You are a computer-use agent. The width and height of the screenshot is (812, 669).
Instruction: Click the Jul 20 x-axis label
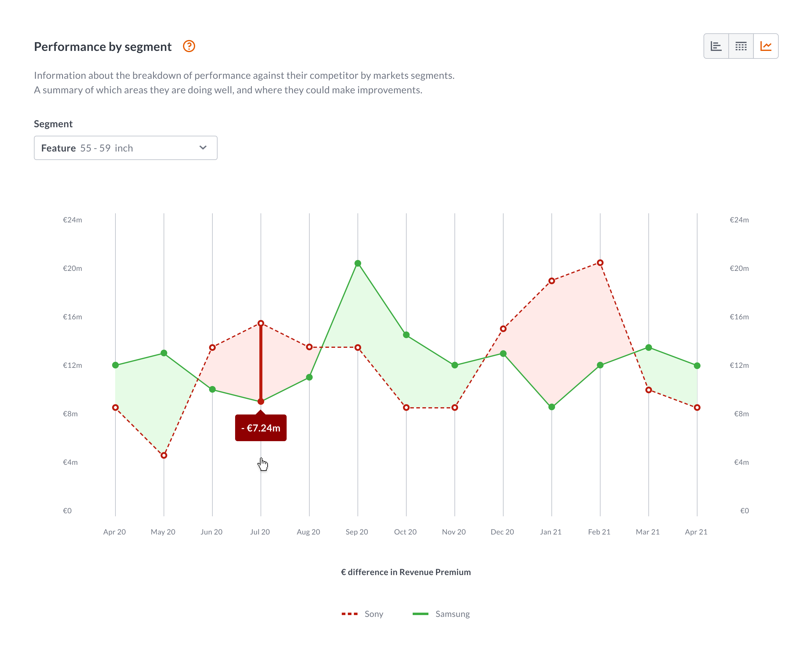[260, 532]
